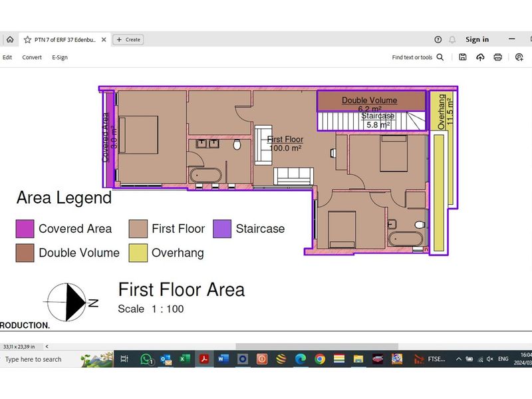Open the Help question mark icon
The image size is (532, 399).
point(438,40)
